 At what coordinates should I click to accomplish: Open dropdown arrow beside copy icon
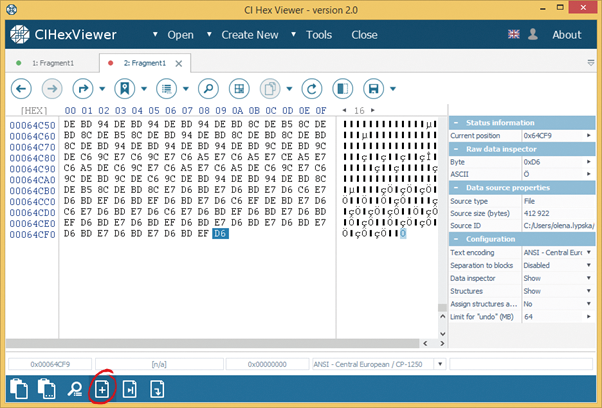click(289, 89)
